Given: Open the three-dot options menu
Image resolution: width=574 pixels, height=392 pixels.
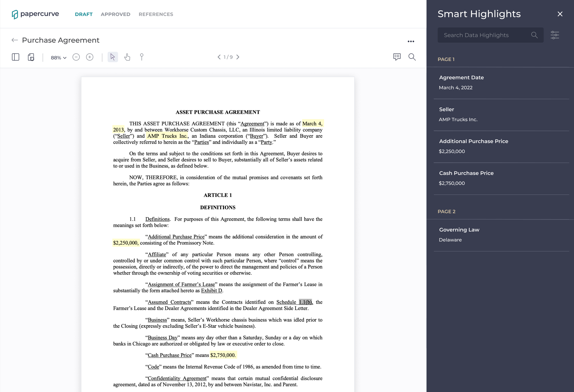Looking at the screenshot, I should (x=411, y=41).
